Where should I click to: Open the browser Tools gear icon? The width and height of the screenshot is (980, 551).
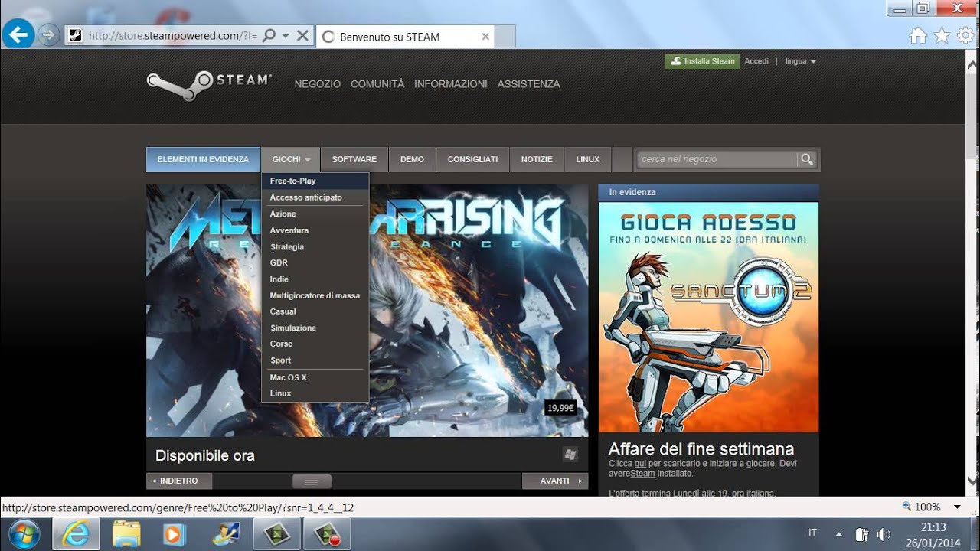tap(965, 35)
